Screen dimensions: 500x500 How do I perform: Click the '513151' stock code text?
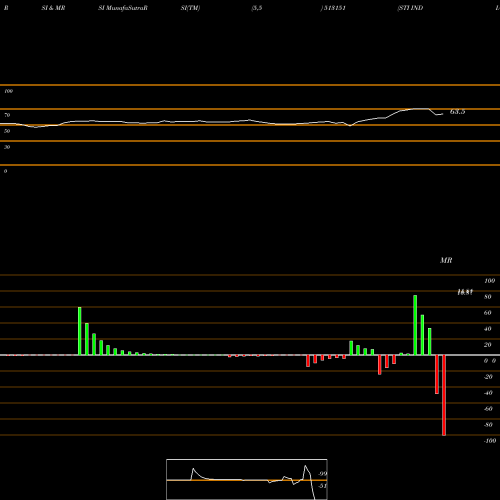tap(335, 8)
